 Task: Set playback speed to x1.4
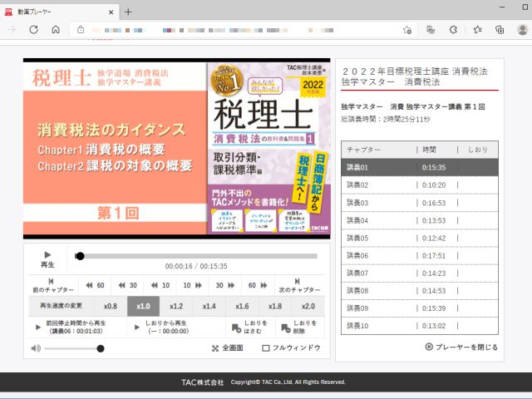(209, 306)
